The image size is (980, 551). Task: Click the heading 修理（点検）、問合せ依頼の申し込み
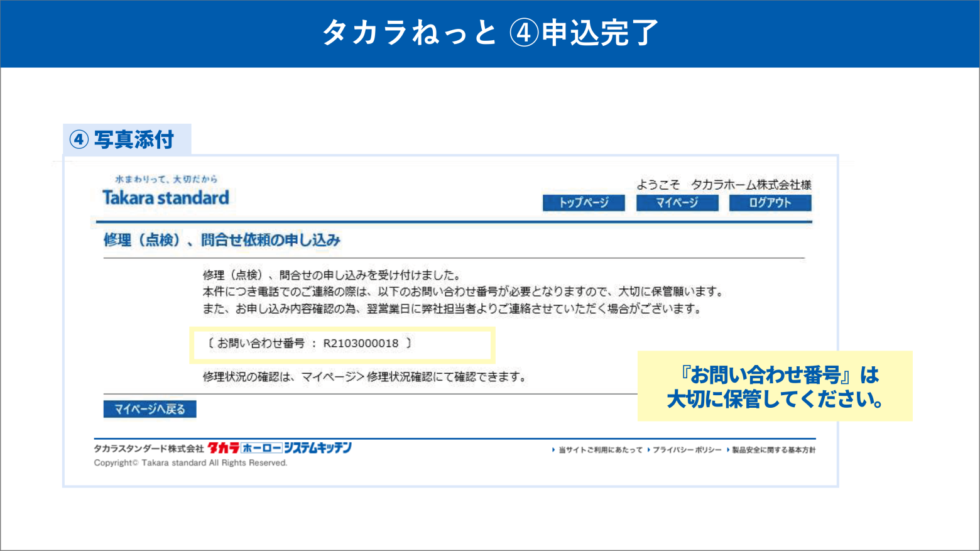click(x=222, y=240)
